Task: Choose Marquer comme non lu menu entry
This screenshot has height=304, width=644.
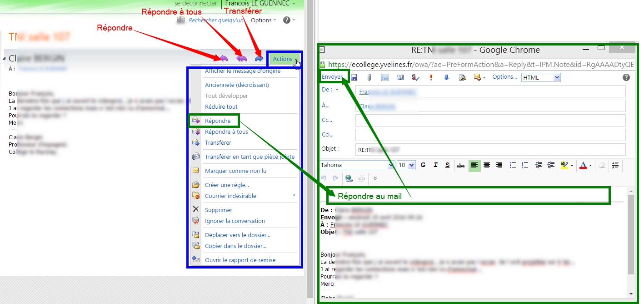Action: tap(235, 171)
